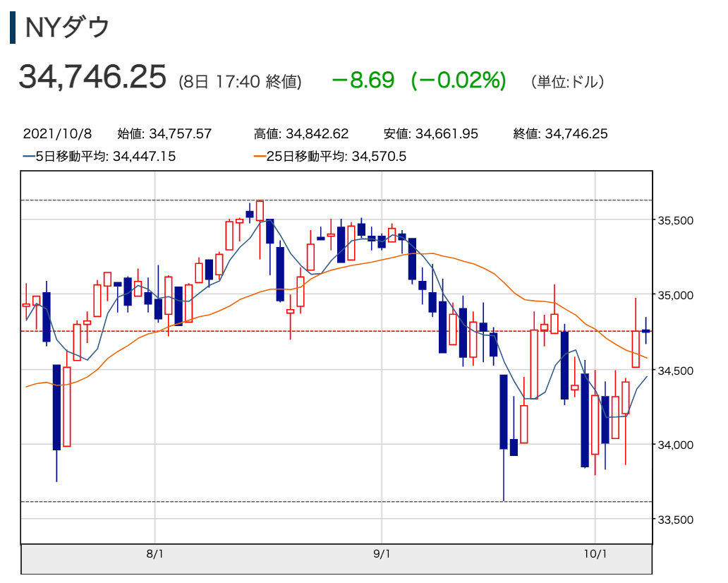Click the 8/1 x-axis date label
This screenshot has height=583, width=728.
[x=154, y=553]
